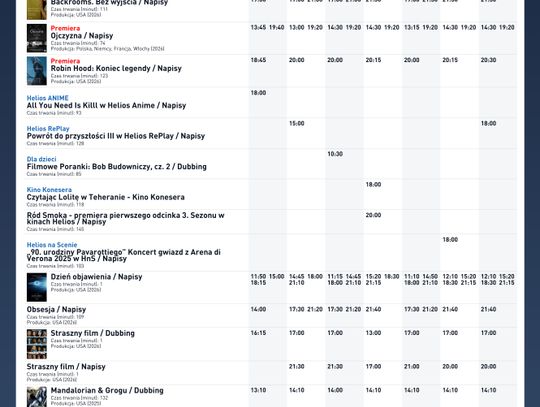The image size is (540, 407).
Task: Open the Straszny film Dubbing poster thumbnail
Action: click(37, 344)
